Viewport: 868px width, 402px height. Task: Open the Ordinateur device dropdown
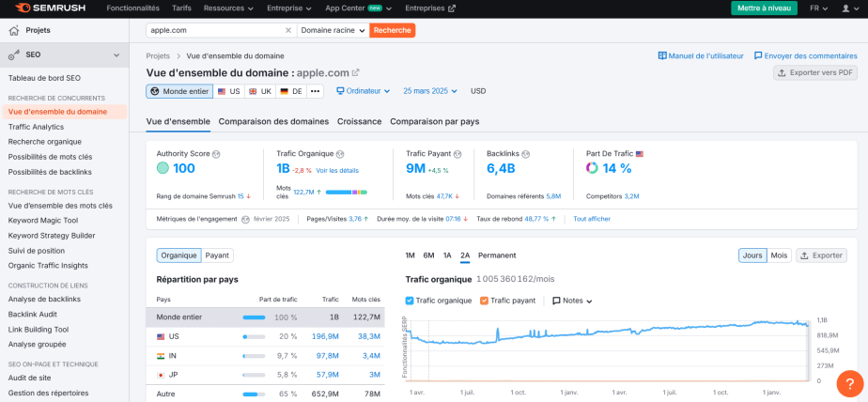[x=364, y=91]
